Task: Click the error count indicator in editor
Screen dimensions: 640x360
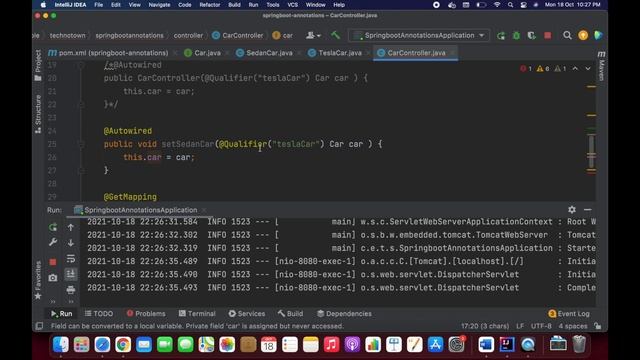Action: 526,69
